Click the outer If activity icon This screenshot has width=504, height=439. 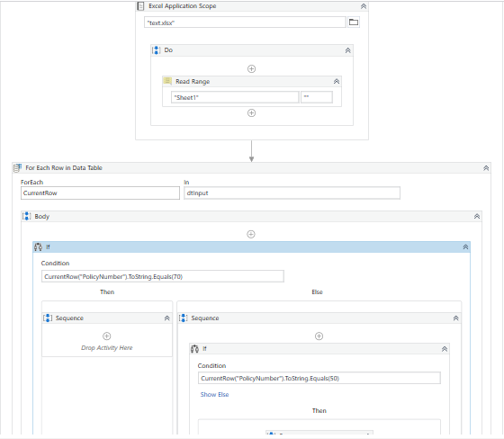pyautogui.click(x=38, y=246)
